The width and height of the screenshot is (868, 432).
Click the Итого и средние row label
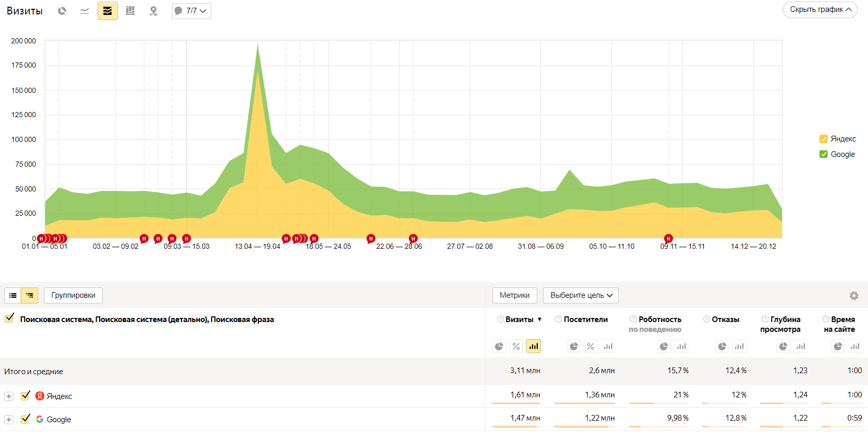pyautogui.click(x=34, y=372)
